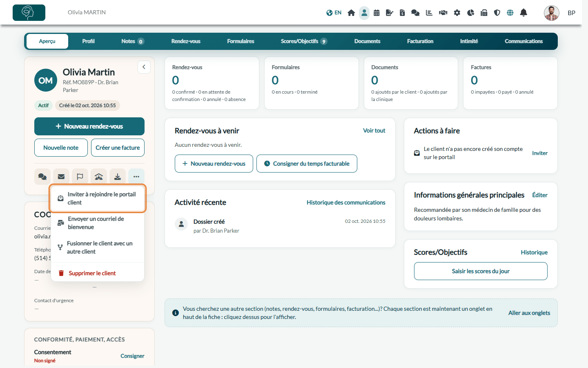Open the chat bubbles icon in top navigation
Image resolution: width=588 pixels, height=368 pixels.
pyautogui.click(x=415, y=13)
